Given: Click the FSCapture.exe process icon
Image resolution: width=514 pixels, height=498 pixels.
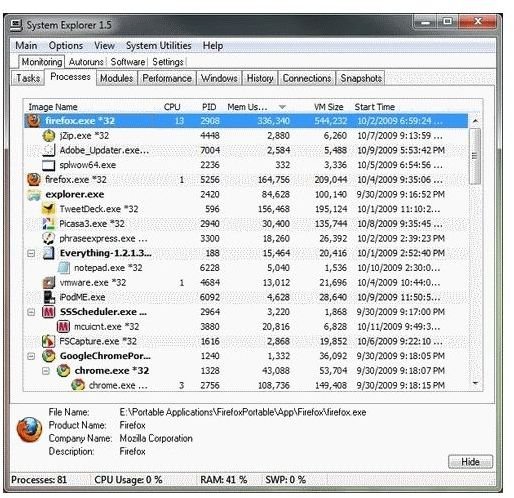Looking at the screenshot, I should (x=49, y=341).
